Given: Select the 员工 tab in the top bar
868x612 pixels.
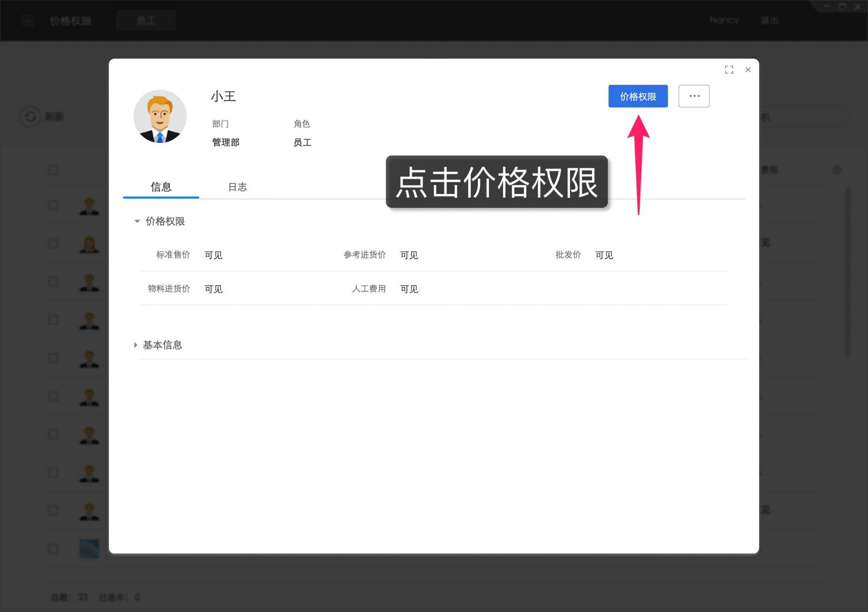Looking at the screenshot, I should (146, 20).
